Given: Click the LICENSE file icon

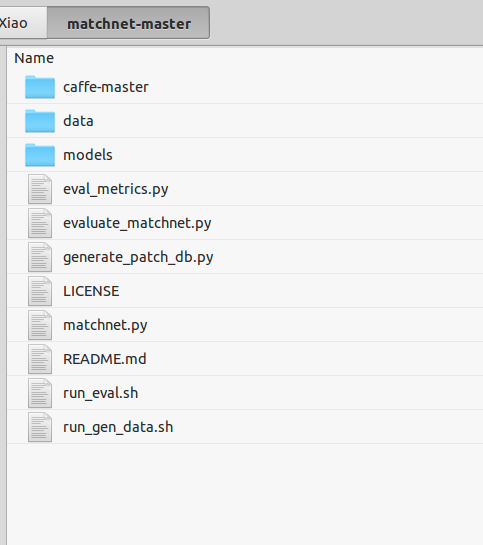Looking at the screenshot, I should pyautogui.click(x=40, y=291).
